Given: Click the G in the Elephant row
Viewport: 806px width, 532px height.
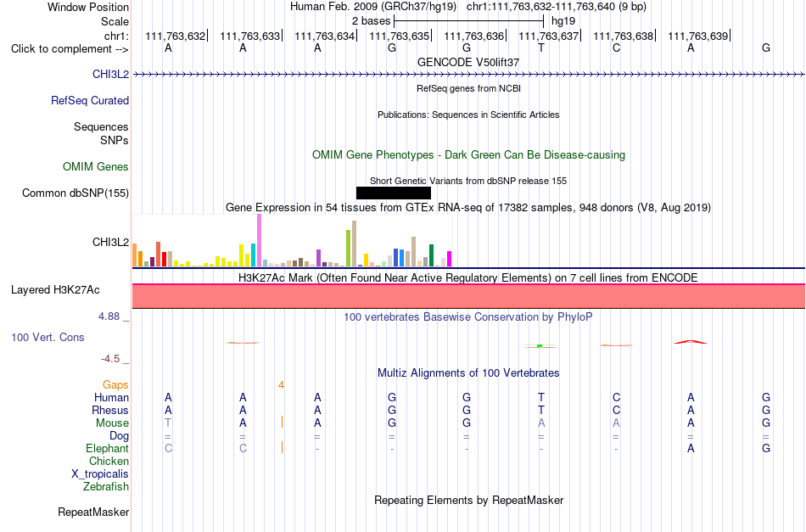Looking at the screenshot, I should pyautogui.click(x=766, y=449).
